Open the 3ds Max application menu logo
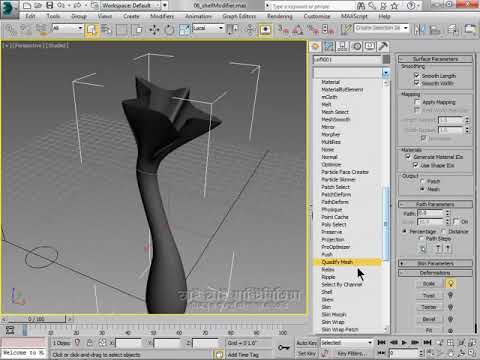 9,9
